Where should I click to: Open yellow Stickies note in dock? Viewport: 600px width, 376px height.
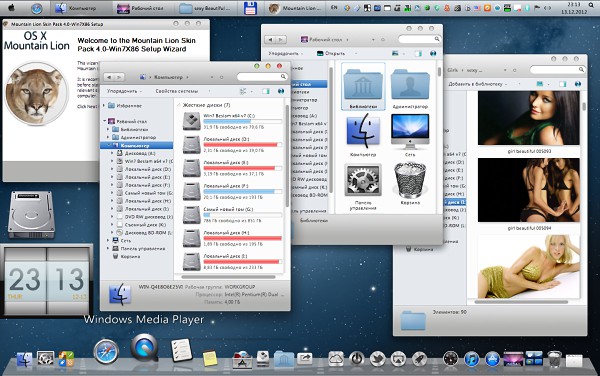(210, 358)
